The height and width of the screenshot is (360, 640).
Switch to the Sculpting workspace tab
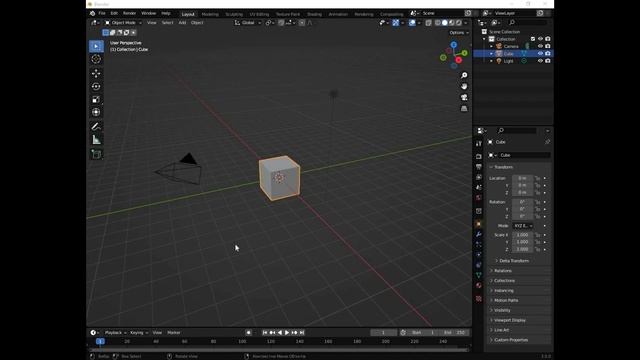234,14
